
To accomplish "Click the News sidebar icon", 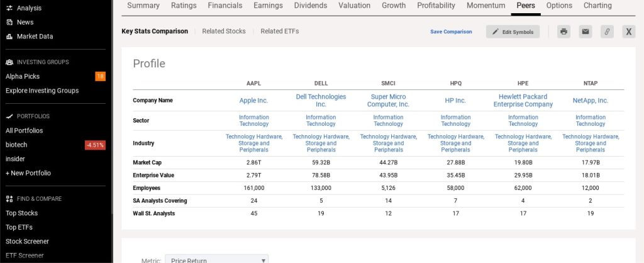I will [9, 22].
